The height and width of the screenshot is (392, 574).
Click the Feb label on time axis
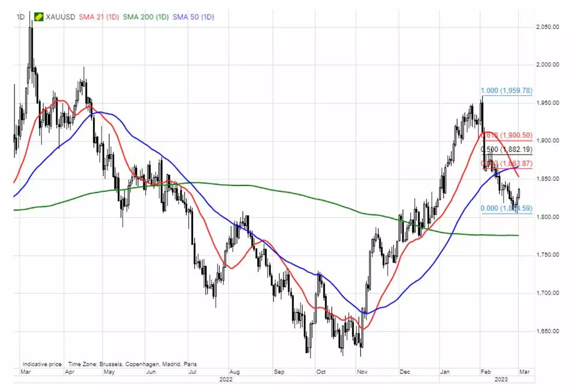(486, 372)
